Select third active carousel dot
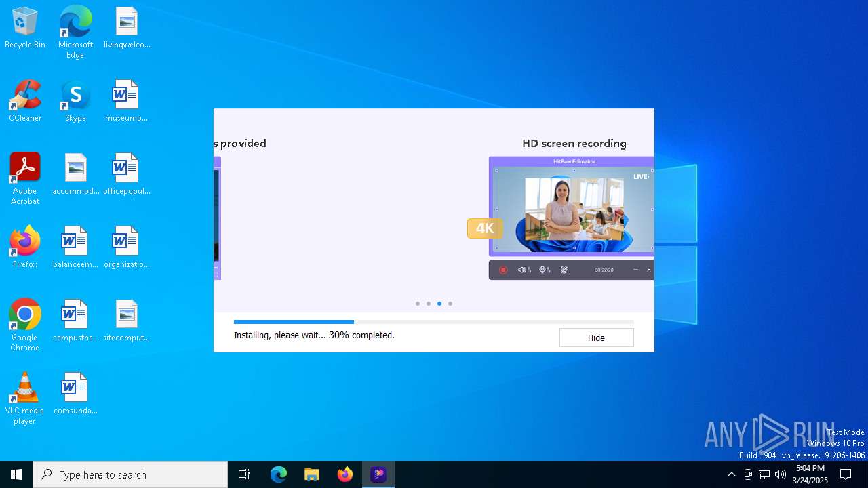This screenshot has height=488, width=868. 439,304
